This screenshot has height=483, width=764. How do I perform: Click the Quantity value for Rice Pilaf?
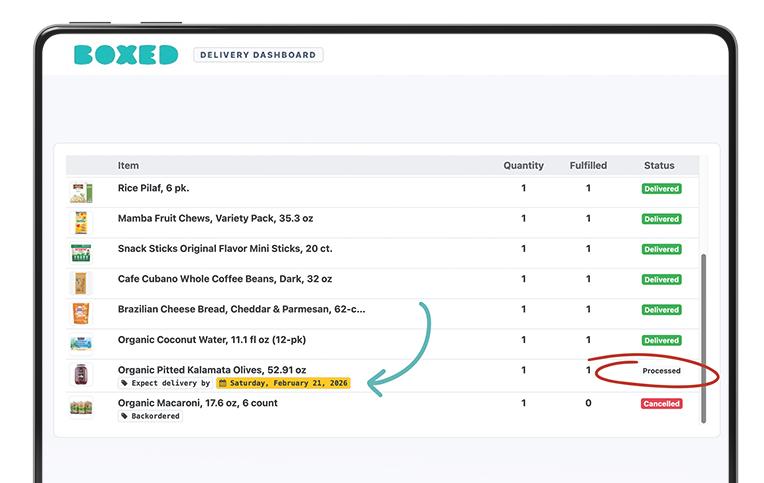coord(523,188)
